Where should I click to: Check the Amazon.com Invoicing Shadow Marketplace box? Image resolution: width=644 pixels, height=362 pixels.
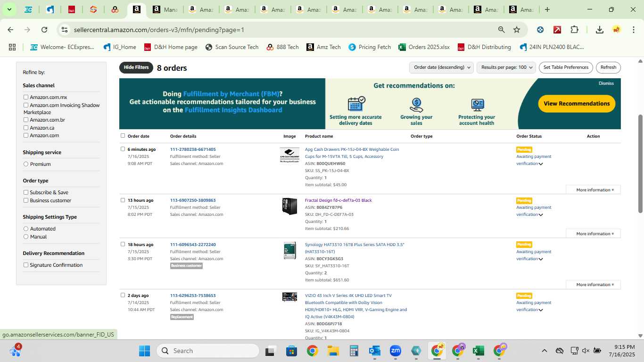[x=26, y=105]
